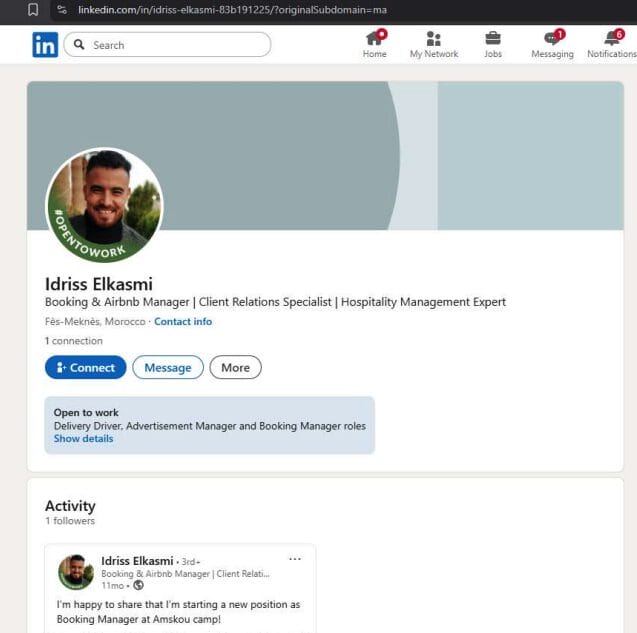Click the browser URL address
Viewport: 637px width, 633px height.
point(232,10)
